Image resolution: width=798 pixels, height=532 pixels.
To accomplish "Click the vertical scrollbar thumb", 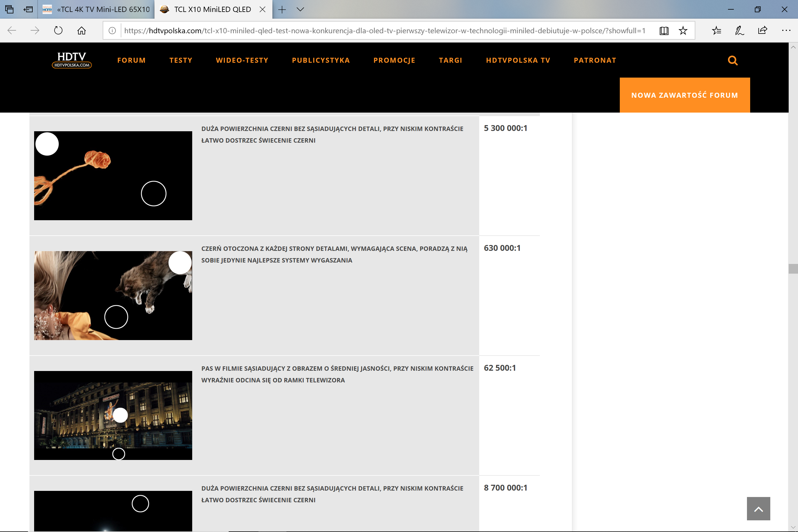I will pyautogui.click(x=793, y=268).
